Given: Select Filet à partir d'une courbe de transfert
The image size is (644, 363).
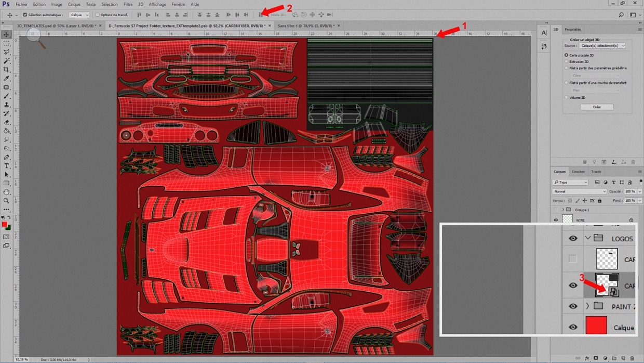Looking at the screenshot, I should [567, 83].
